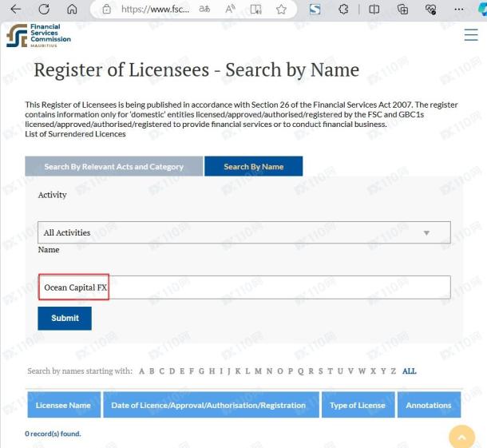
Task: Show ALL licensee names
Action: coord(409,371)
